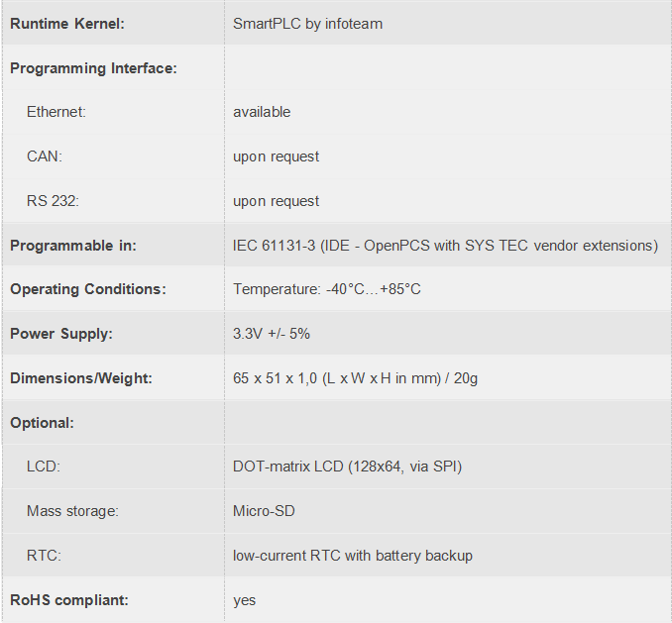
Task: Select the "SmartPLC by infoteam" value text
Action: pos(306,23)
